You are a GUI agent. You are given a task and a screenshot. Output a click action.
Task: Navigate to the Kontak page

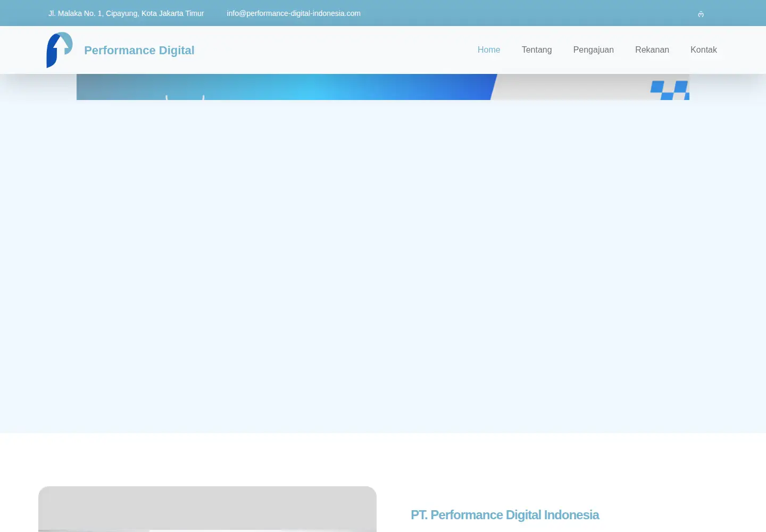click(x=704, y=50)
